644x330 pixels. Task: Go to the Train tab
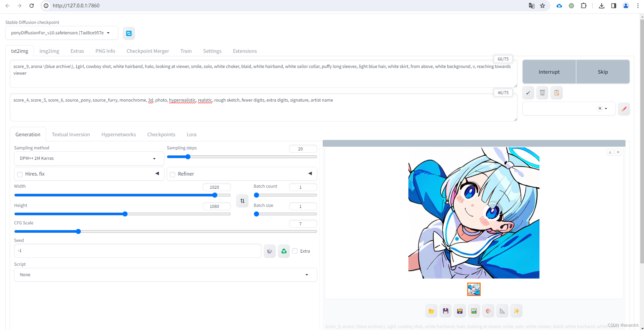coord(186,51)
